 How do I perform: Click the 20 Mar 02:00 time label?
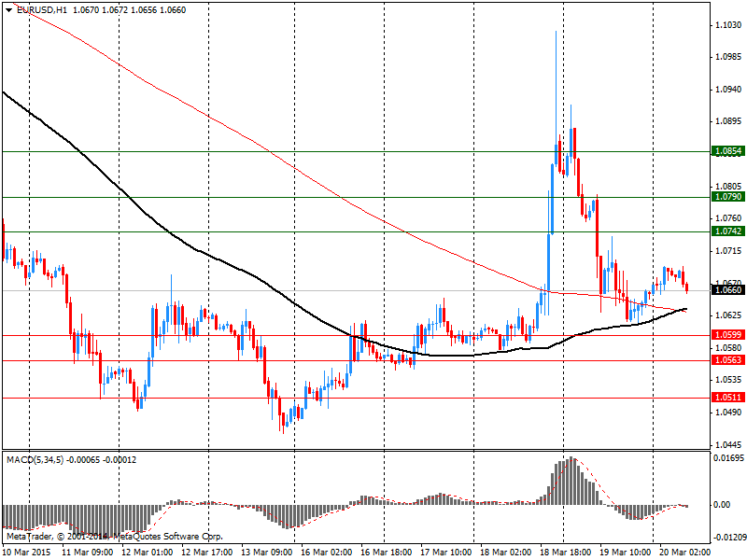[685, 553]
